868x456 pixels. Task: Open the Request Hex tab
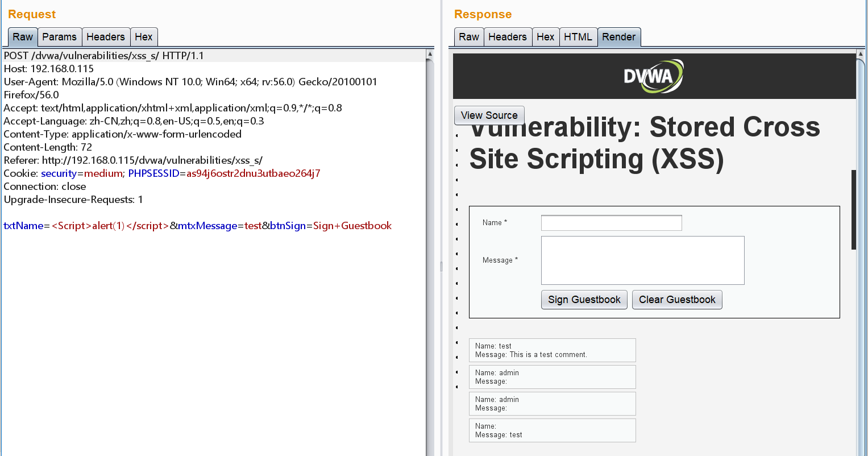coord(144,37)
